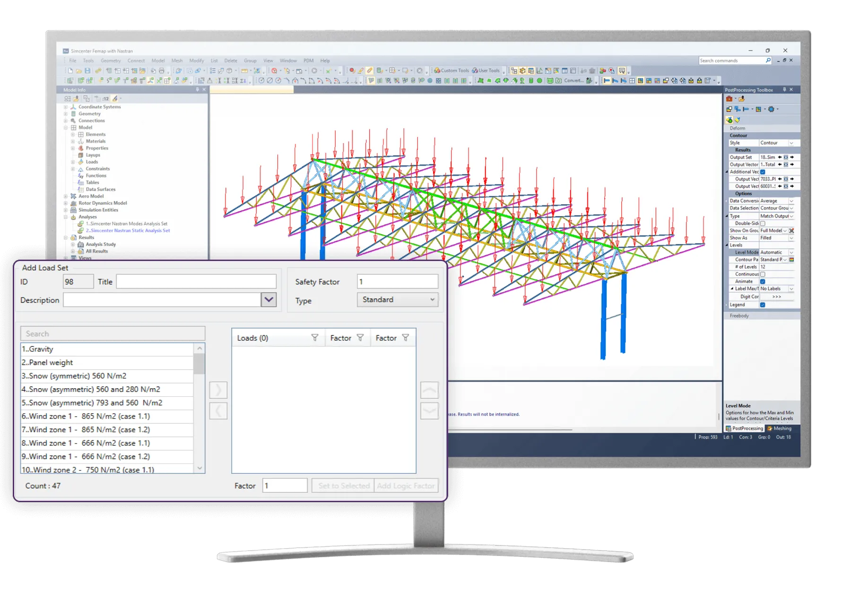
Task: Click the search magnifier in Search commands
Action: (x=768, y=61)
